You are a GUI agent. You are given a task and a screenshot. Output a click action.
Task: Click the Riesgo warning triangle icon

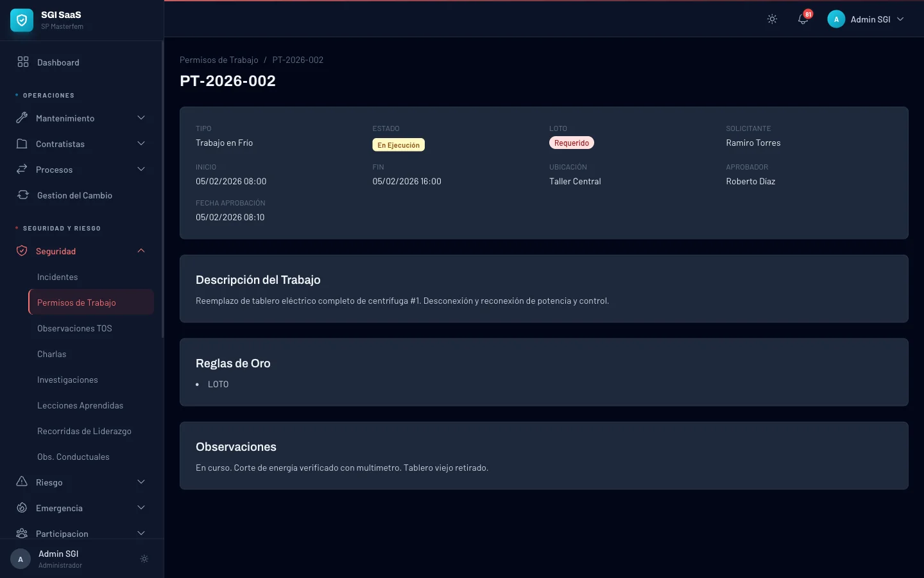click(x=22, y=482)
